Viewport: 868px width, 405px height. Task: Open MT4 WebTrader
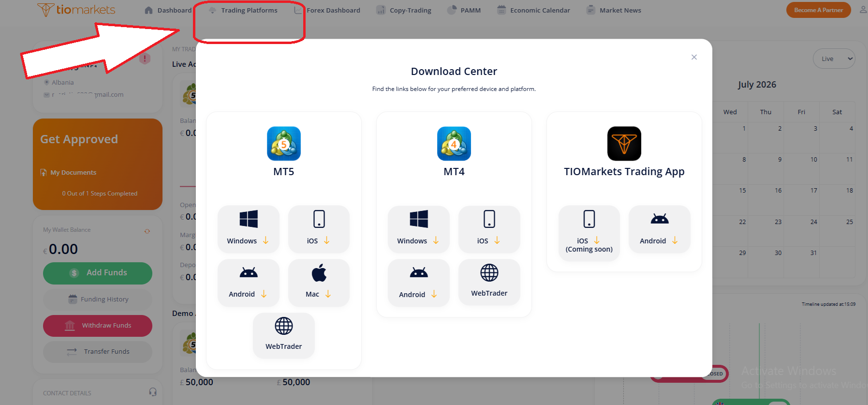489,282
